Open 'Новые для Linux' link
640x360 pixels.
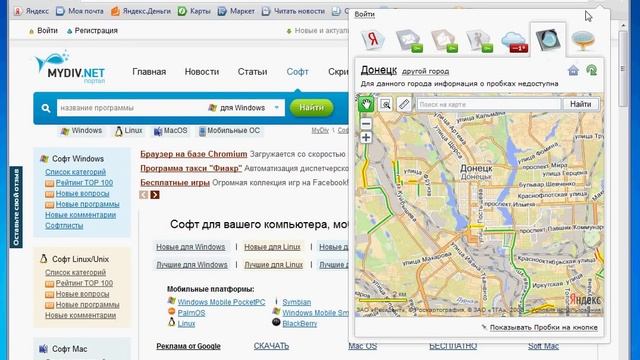coord(272,247)
